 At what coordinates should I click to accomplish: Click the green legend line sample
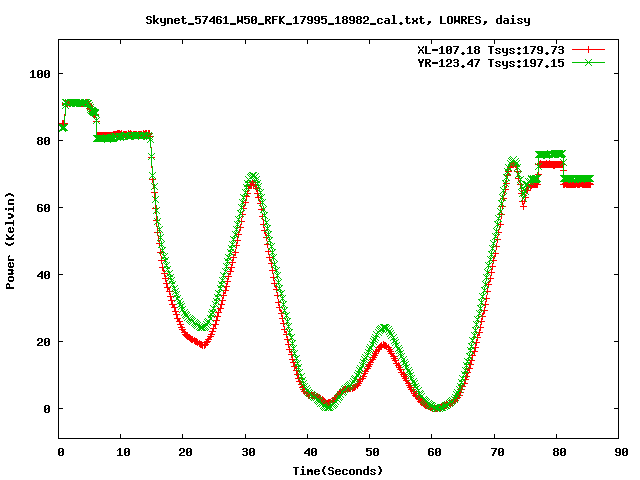(588, 62)
